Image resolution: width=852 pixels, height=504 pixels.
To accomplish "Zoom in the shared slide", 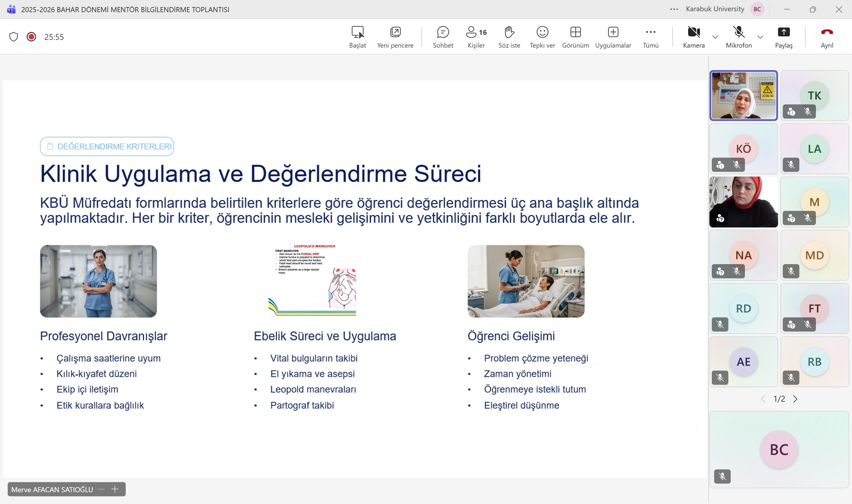I will pyautogui.click(x=115, y=489).
